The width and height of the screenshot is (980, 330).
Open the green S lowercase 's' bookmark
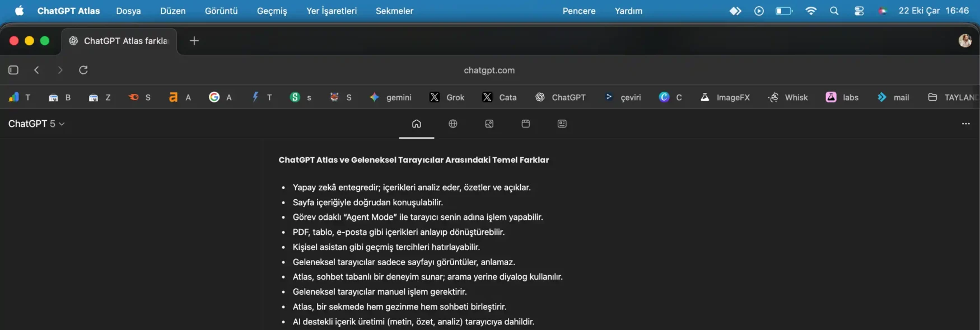click(x=301, y=97)
